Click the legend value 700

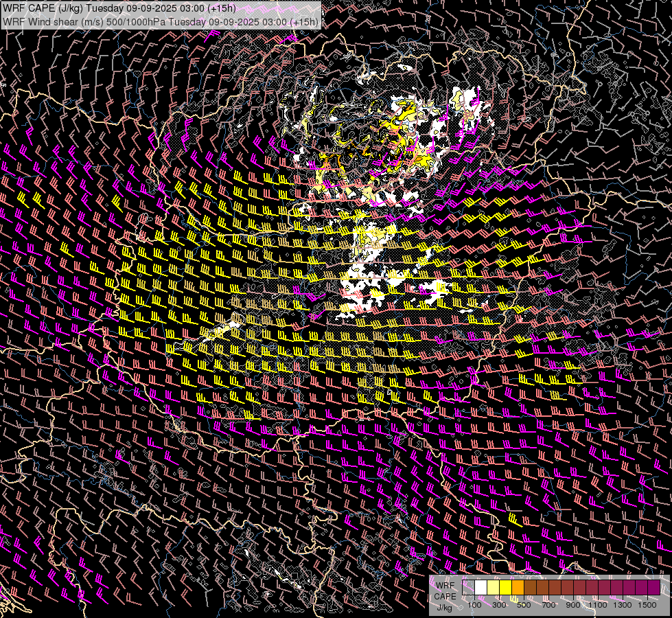pyautogui.click(x=548, y=605)
